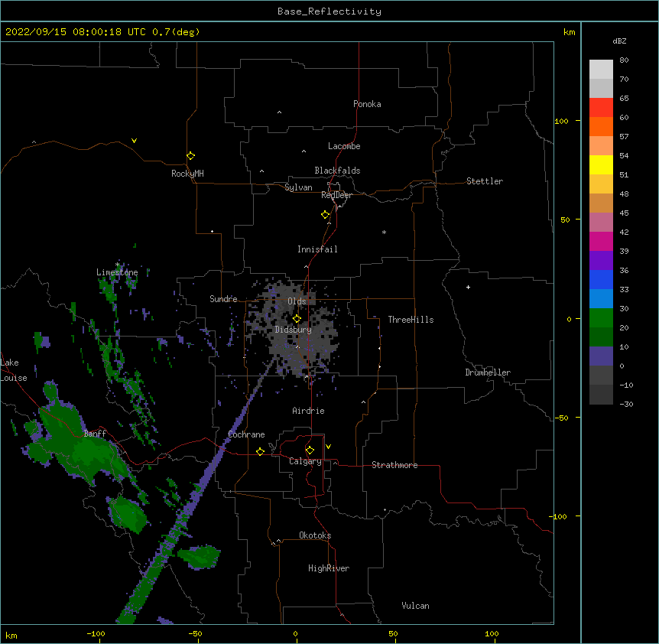Click the dBZ legend heading
Image resolution: width=659 pixels, height=644 pixels.
click(x=619, y=41)
